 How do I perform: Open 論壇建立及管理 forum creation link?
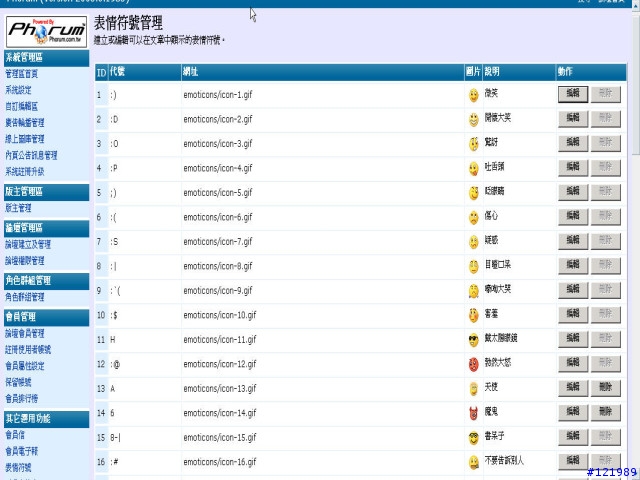click(28, 244)
